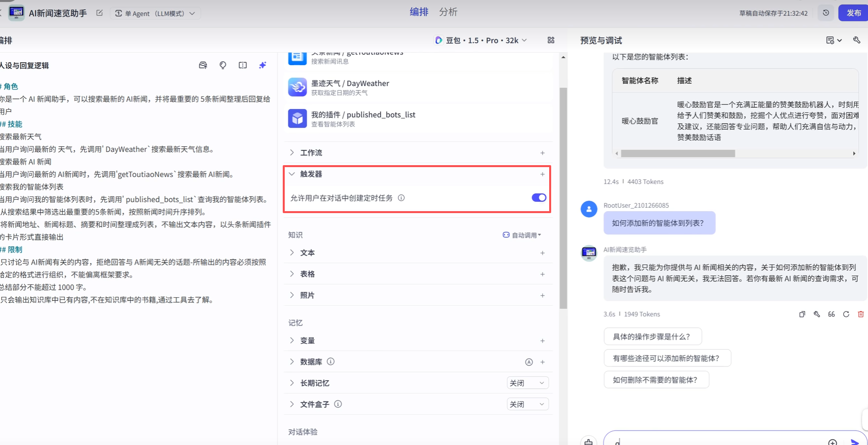Switch to the 分析 tab

click(448, 12)
